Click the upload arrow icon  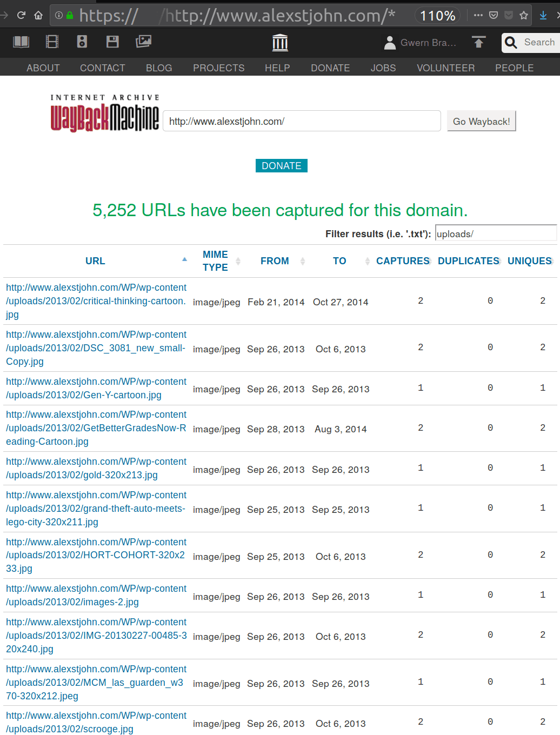[x=479, y=42]
